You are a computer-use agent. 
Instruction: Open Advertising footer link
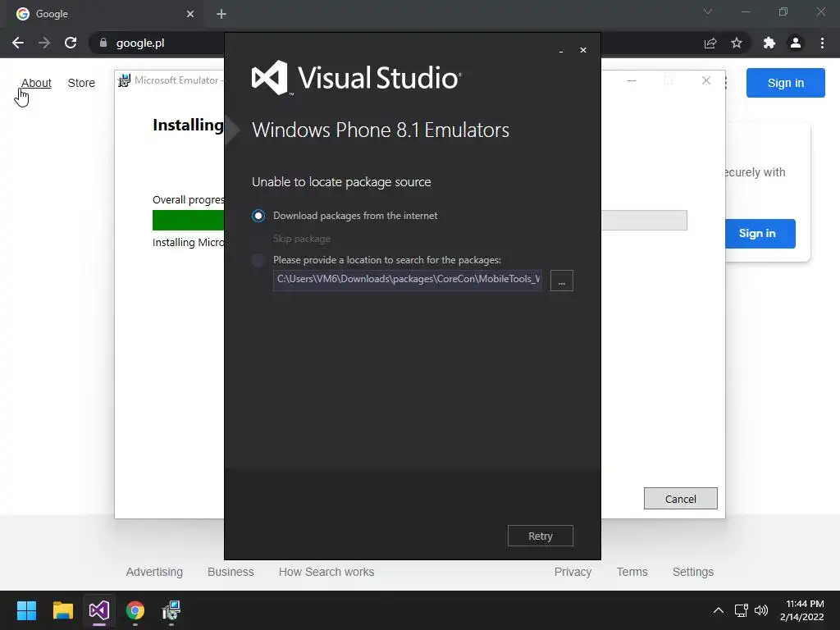tap(154, 572)
